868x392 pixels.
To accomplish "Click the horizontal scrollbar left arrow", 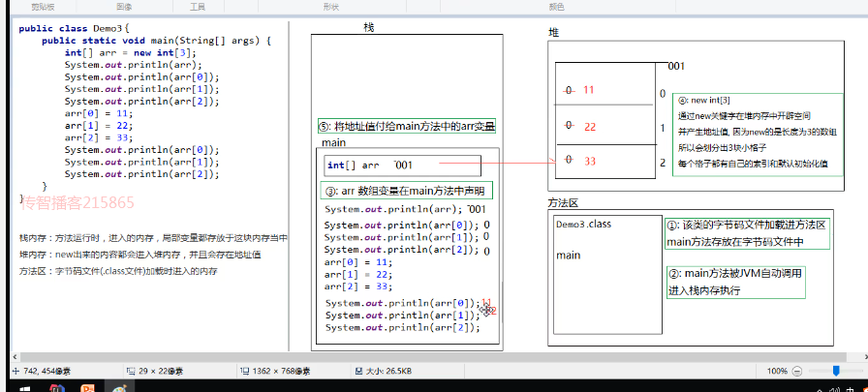I will [x=14, y=357].
